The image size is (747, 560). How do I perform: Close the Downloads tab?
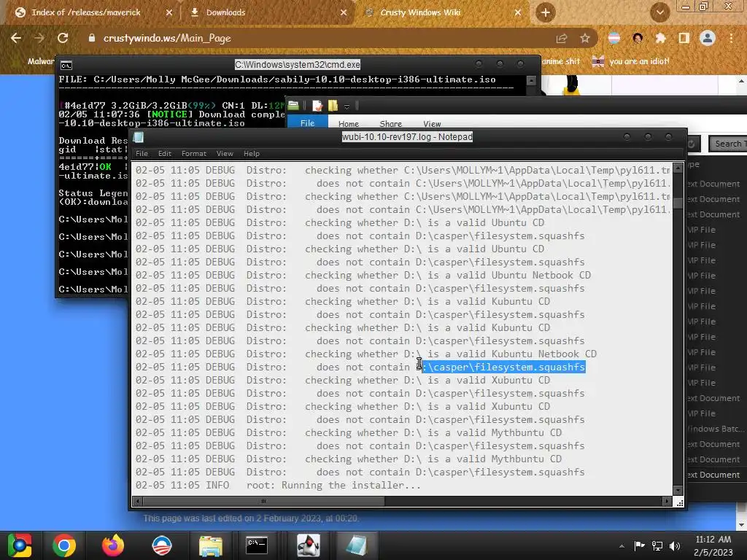(344, 12)
